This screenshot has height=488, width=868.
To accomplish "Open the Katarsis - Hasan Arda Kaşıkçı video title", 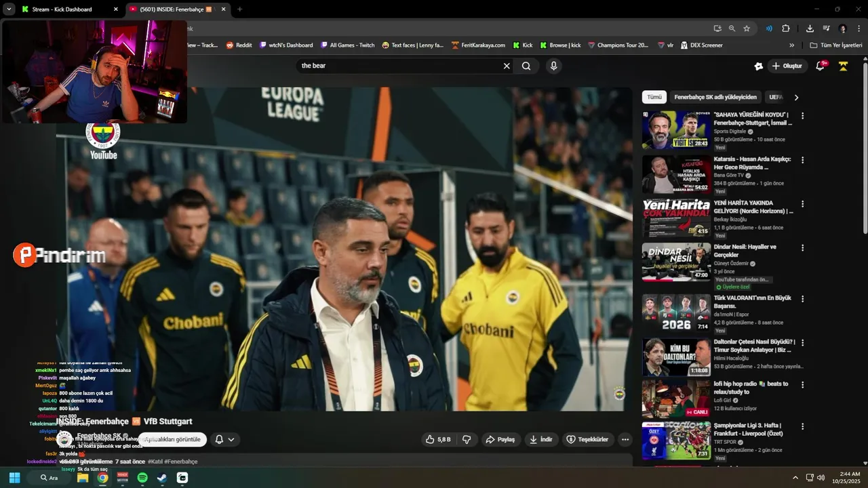I will coord(752,163).
